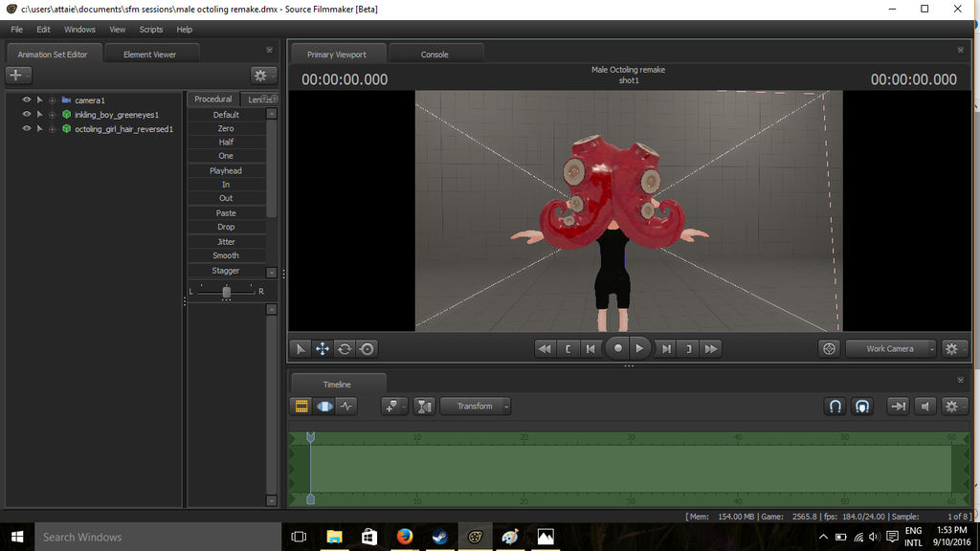Viewport: 980px width, 551px height.
Task: Toggle the second snap-frame magnet icon
Action: click(x=862, y=406)
